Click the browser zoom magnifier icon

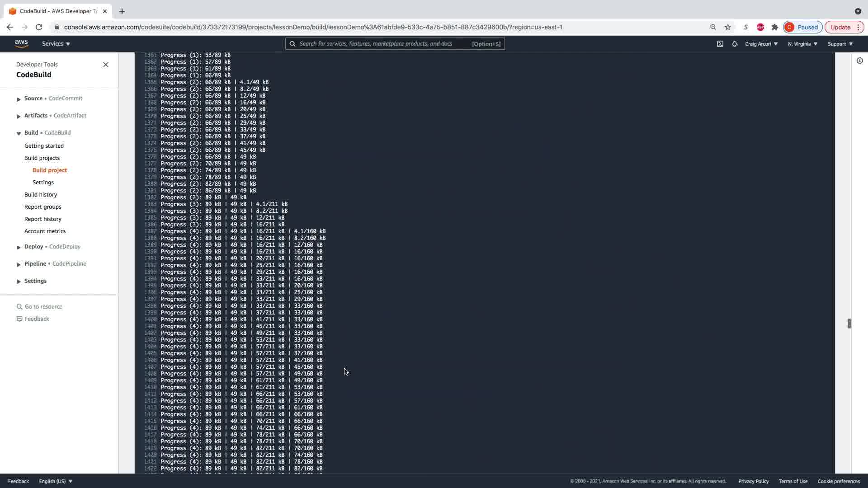click(x=713, y=27)
